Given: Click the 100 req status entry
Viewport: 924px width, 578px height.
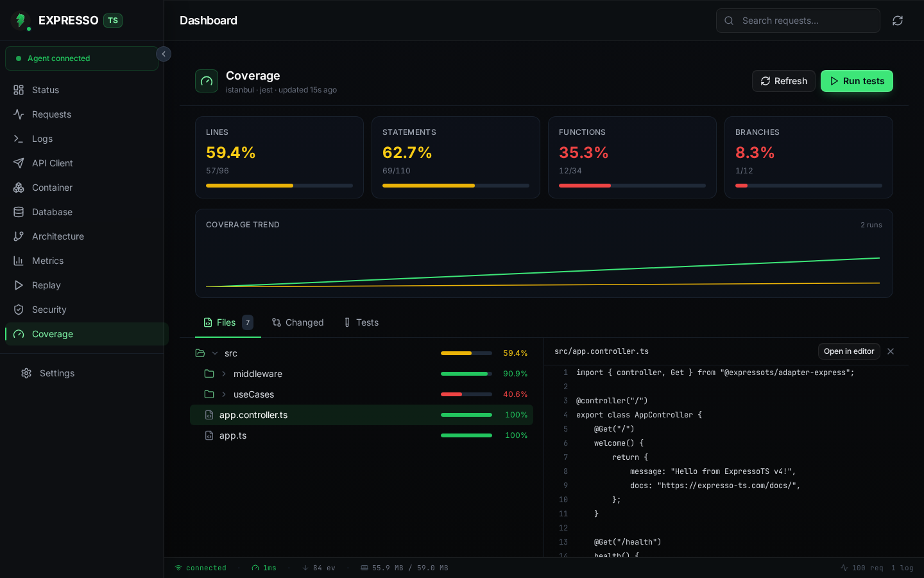Looking at the screenshot, I should [x=862, y=568].
